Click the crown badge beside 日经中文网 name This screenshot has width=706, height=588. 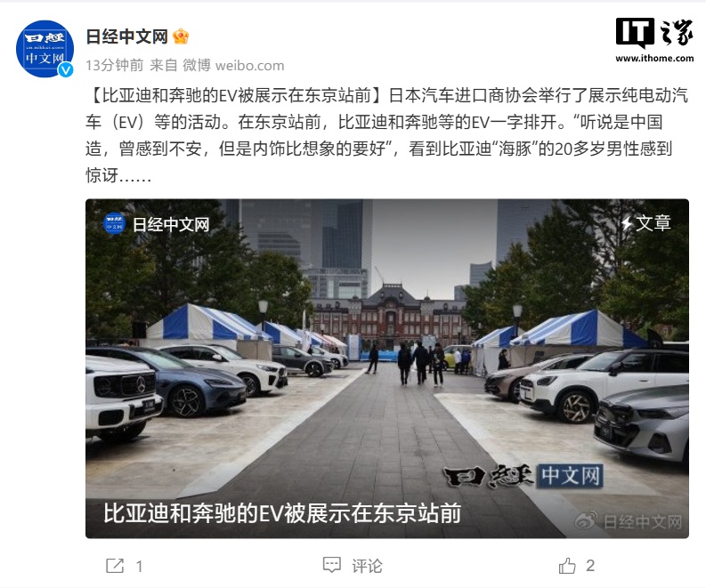[x=181, y=36]
